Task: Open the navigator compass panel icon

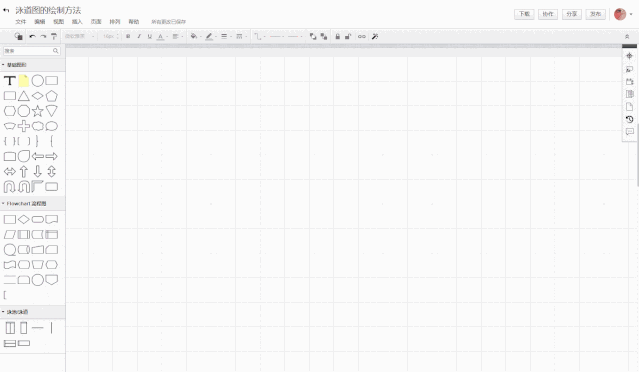Action: 629,56
